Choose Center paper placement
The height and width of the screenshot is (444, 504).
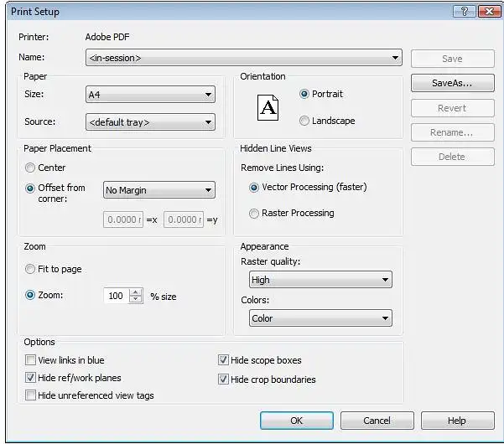(31, 168)
